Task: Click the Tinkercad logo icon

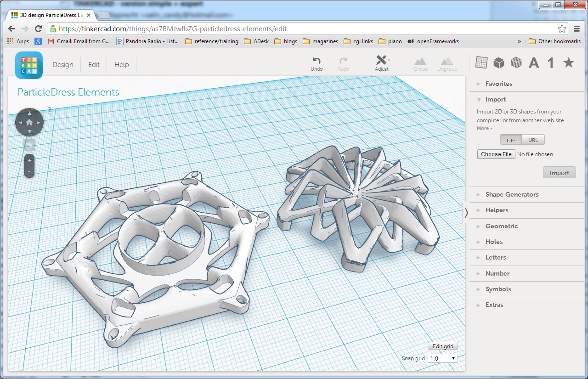Action: pos(29,65)
